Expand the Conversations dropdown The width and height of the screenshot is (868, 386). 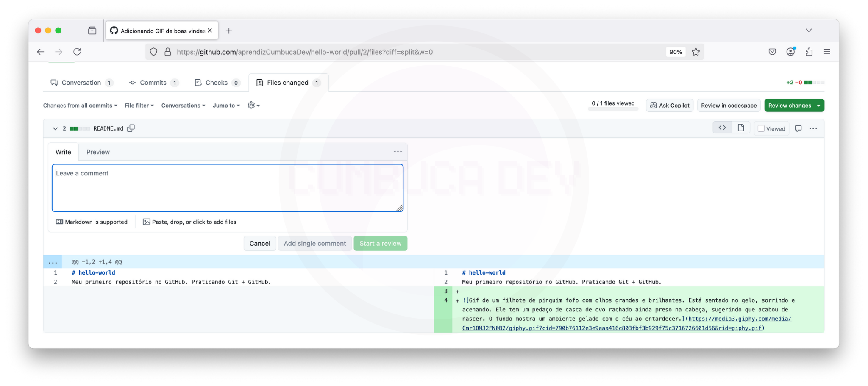[x=183, y=106]
